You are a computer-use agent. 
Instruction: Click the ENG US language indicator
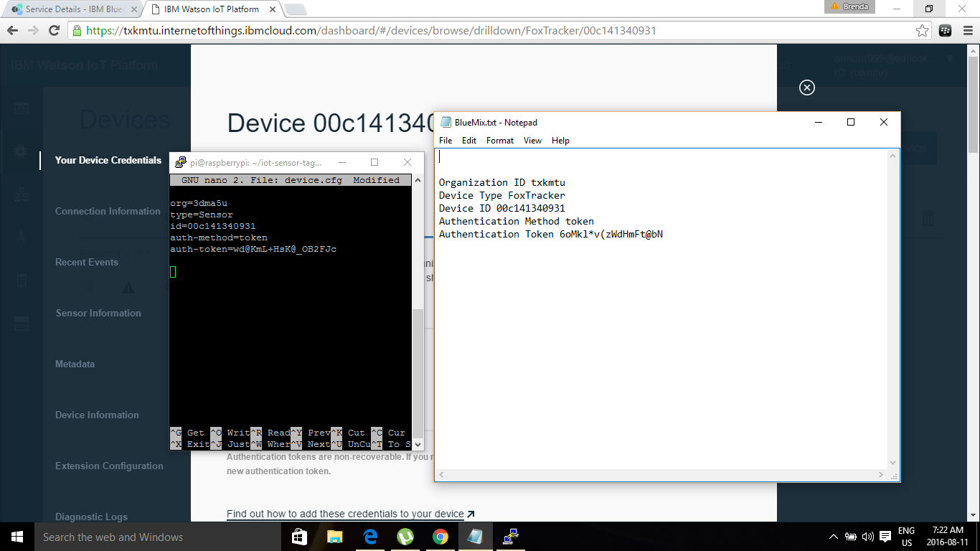(907, 537)
